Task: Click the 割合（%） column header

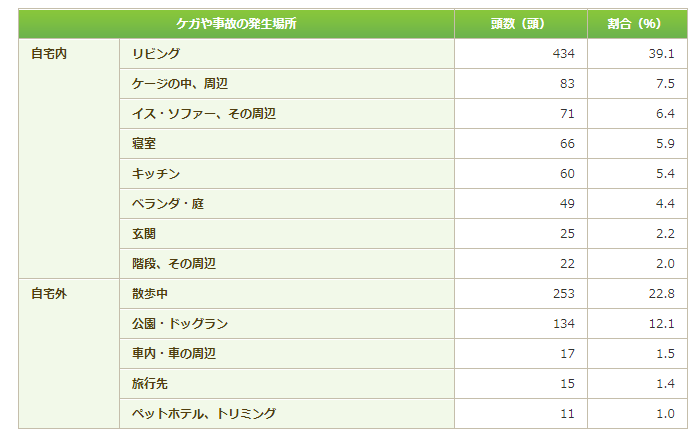Action: coord(637,24)
